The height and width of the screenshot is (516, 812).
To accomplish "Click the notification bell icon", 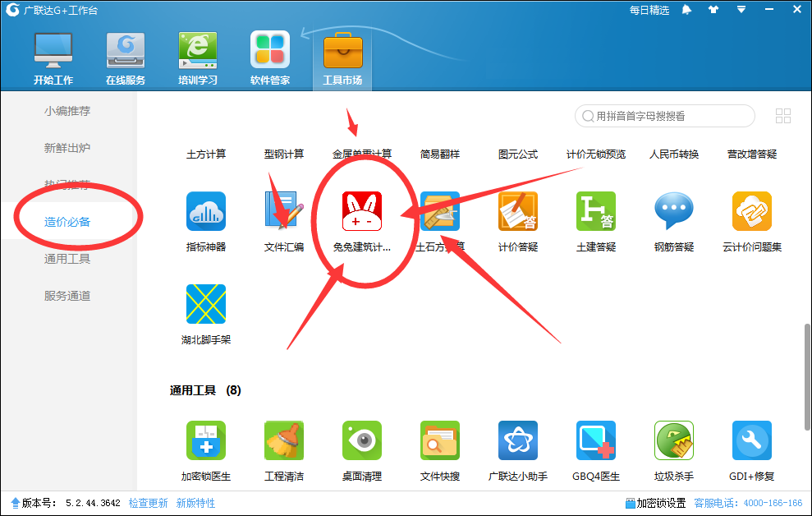I will [686, 9].
